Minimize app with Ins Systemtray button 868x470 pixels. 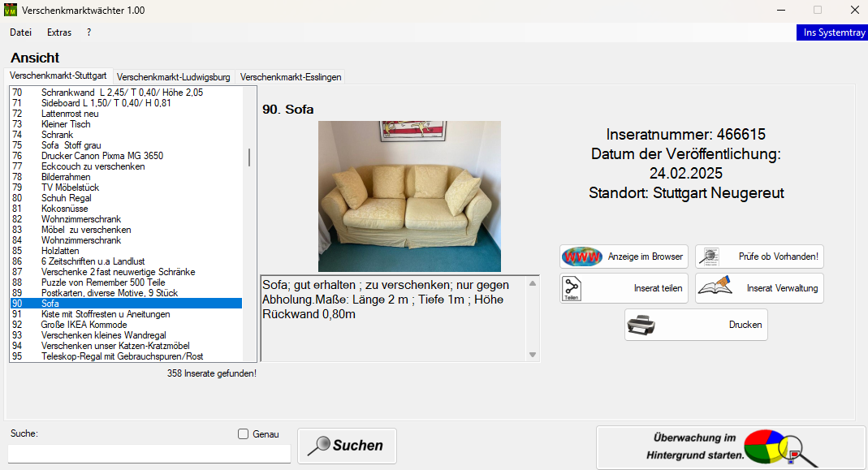tap(834, 32)
